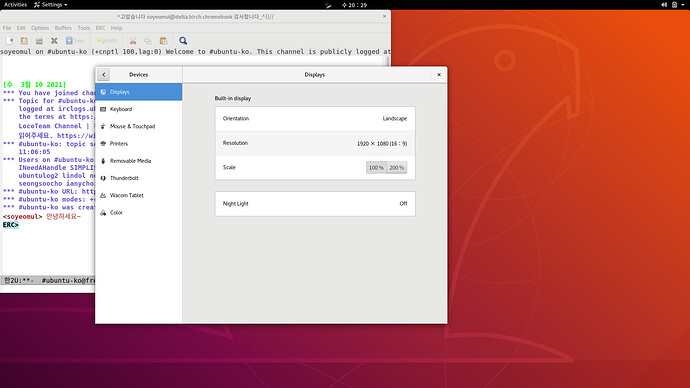Set display scale to 200 %
Image resolution: width=690 pixels, height=388 pixels.
point(396,168)
